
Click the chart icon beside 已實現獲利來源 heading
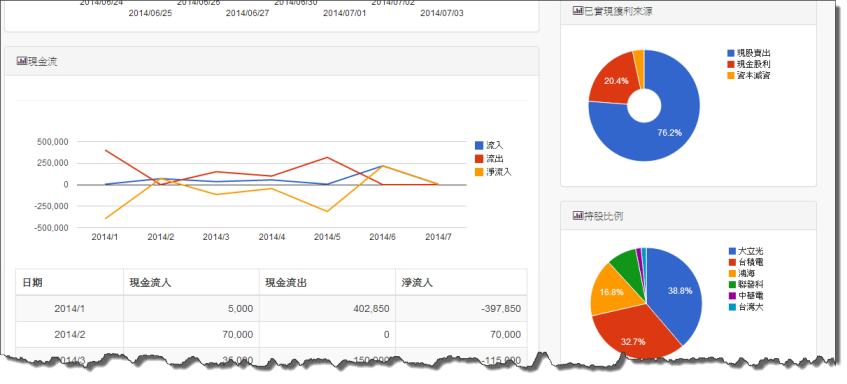(578, 10)
